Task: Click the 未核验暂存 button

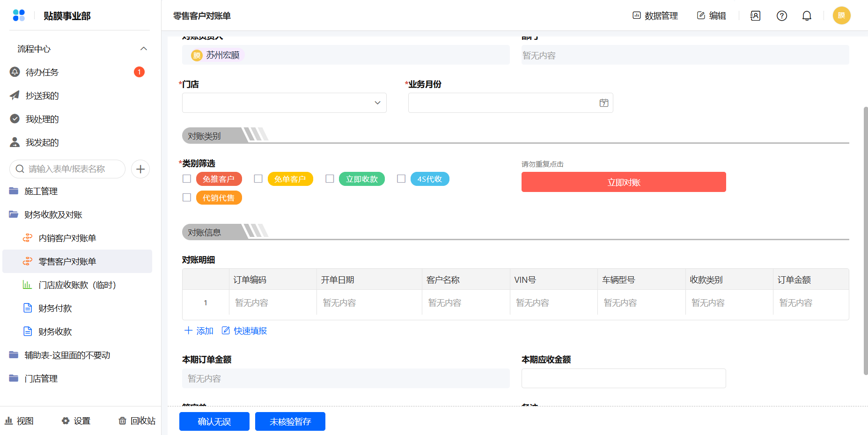Action: (290, 421)
